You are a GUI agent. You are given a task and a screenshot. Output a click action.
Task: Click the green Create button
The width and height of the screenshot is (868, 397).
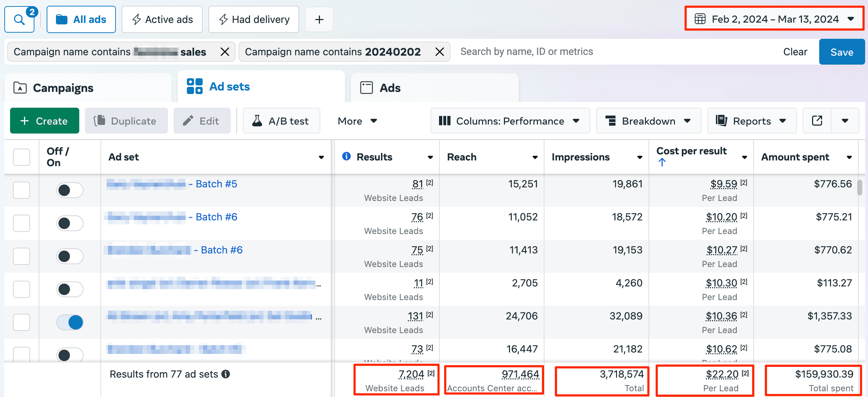[44, 121]
